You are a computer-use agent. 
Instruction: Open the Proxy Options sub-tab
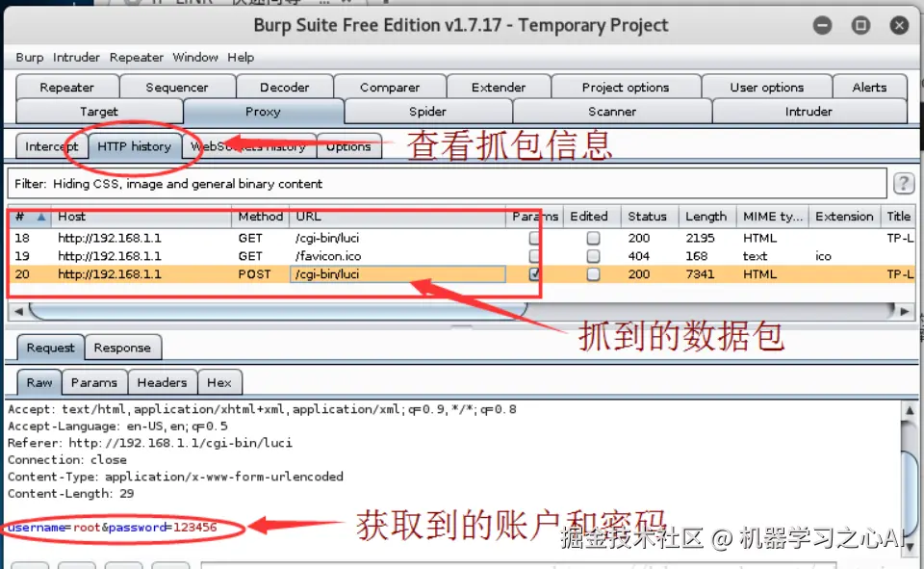[348, 146]
